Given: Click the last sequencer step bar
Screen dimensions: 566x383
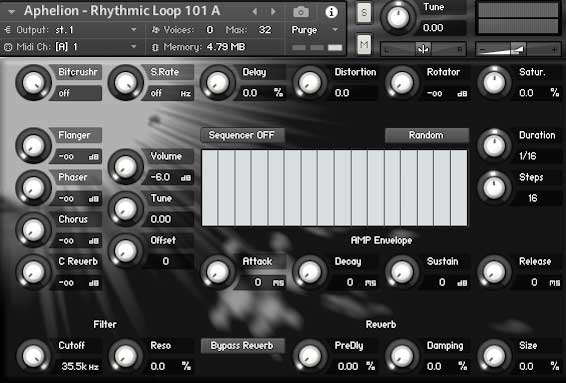Looking at the screenshot, I should tap(459, 188).
